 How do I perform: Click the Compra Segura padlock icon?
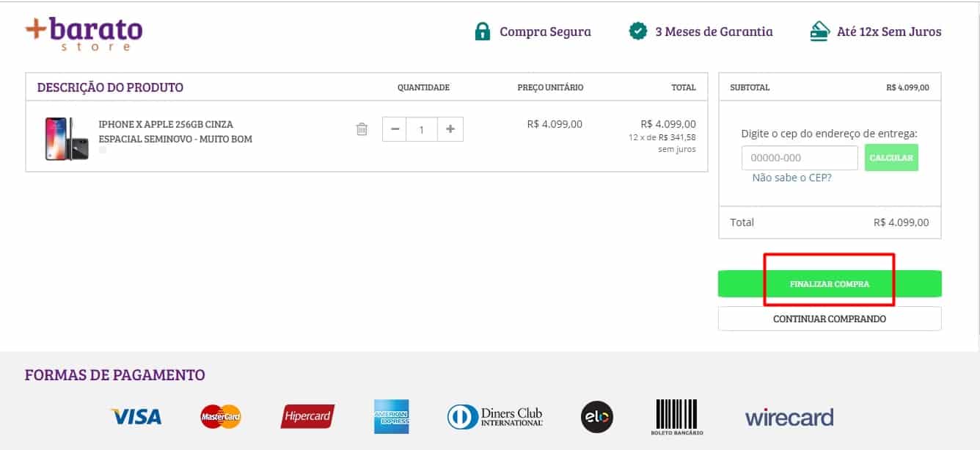482,32
